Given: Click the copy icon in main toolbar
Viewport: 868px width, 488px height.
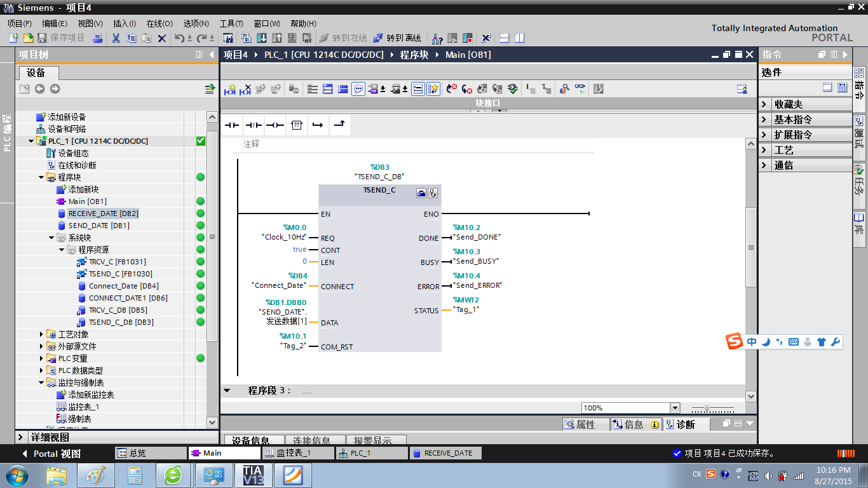Looking at the screenshot, I should (x=132, y=38).
